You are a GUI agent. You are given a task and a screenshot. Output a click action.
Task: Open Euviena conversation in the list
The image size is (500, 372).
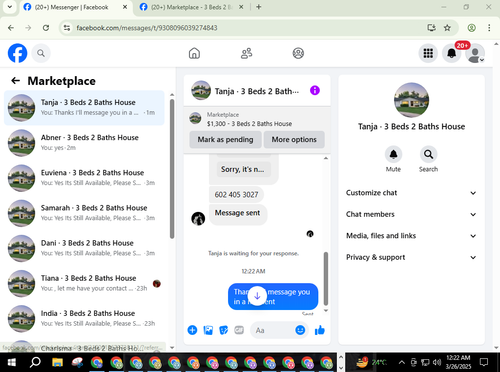(84, 178)
